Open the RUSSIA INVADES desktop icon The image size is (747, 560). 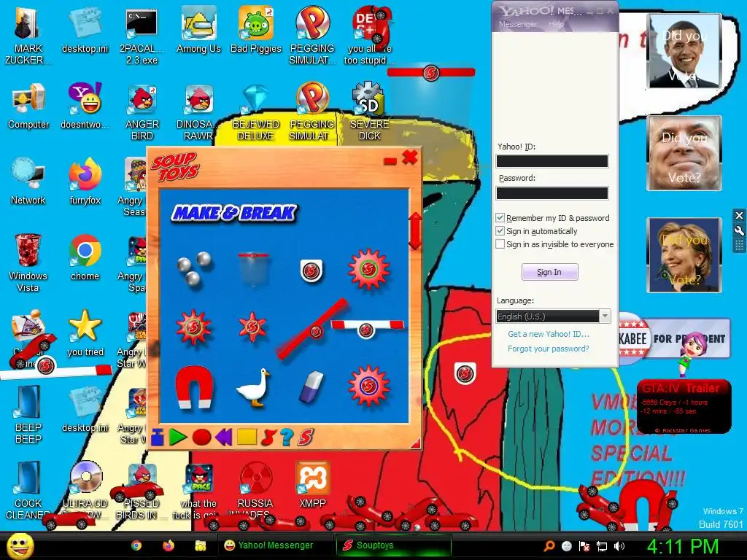(x=255, y=489)
